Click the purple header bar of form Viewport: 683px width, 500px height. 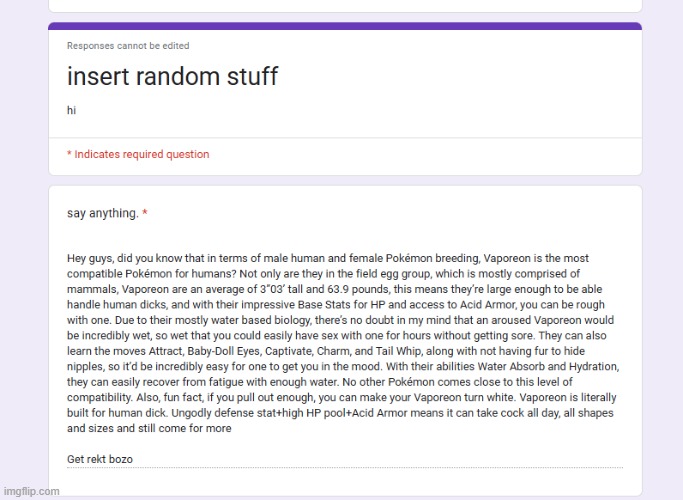point(344,26)
